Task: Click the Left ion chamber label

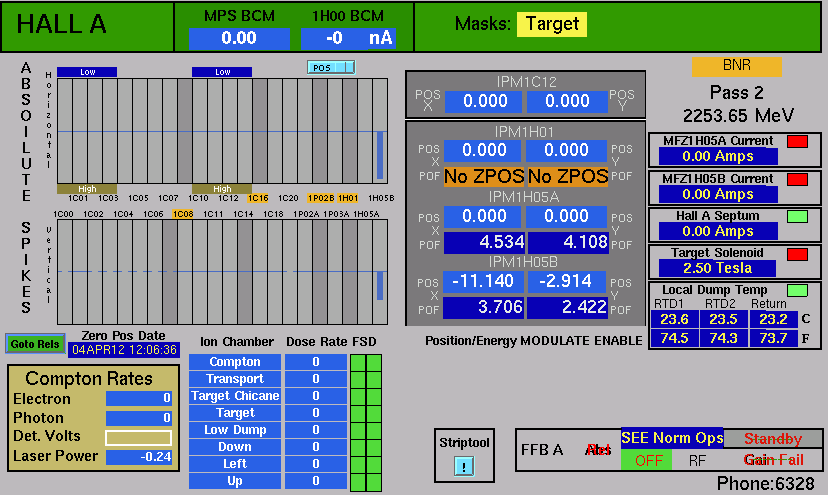Action: 235,464
